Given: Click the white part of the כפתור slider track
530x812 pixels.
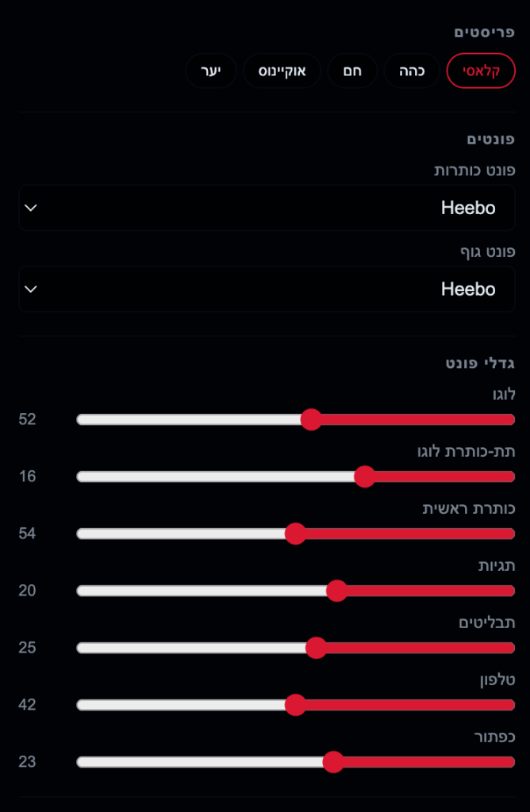Looking at the screenshot, I should pos(199,762).
